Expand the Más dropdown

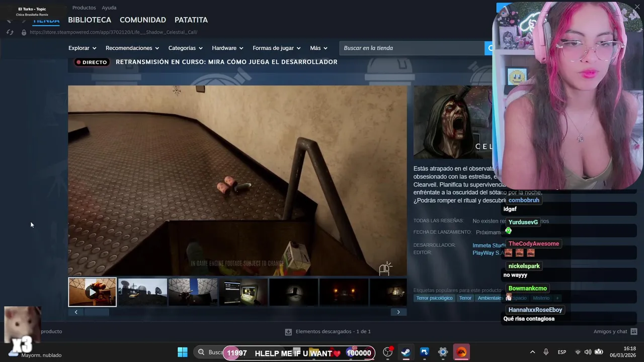tap(318, 48)
